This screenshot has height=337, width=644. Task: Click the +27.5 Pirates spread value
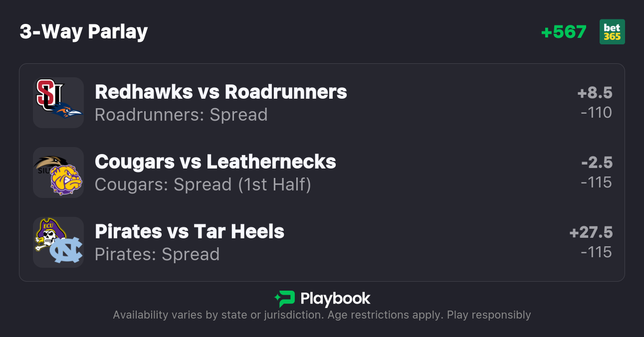[591, 232]
